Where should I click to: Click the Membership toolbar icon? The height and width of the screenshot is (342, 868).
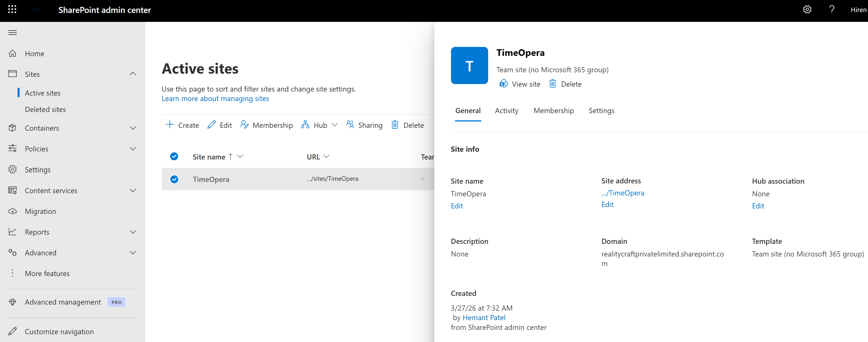pyautogui.click(x=244, y=125)
